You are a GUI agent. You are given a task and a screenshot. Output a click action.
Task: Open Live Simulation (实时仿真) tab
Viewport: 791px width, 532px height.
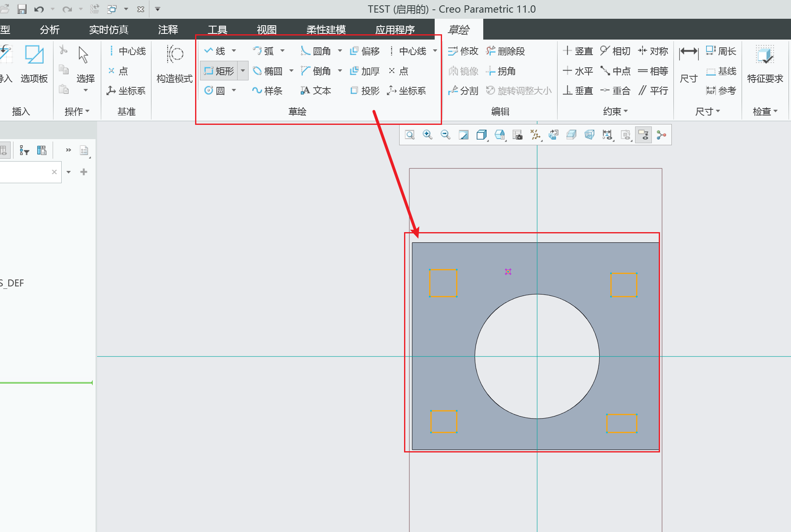[109, 29]
